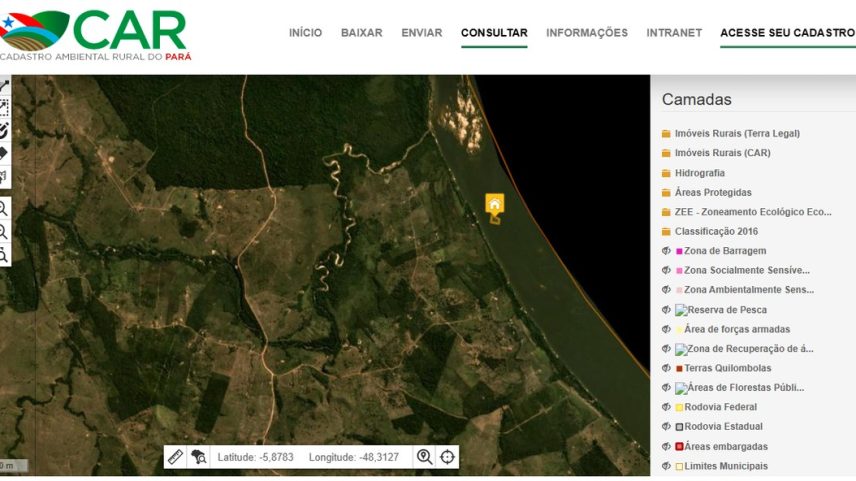Viewport: 856px width, 481px height.
Task: Toggle visibility of Limites Municipais layer
Action: coord(666,466)
